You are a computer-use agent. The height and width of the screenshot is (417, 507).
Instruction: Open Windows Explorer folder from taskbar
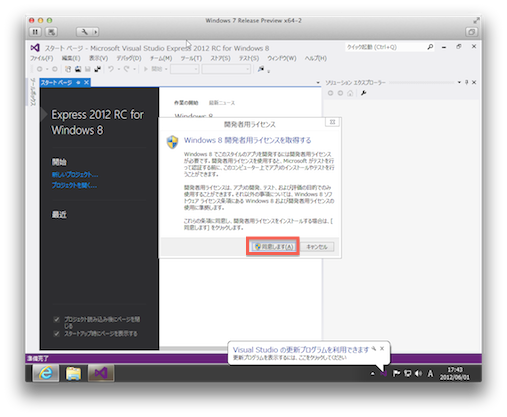point(74,373)
